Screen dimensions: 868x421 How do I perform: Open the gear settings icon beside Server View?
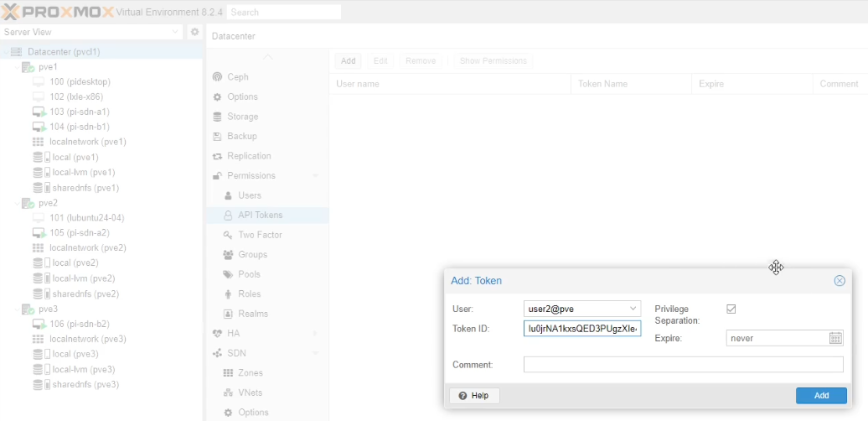[x=195, y=32]
